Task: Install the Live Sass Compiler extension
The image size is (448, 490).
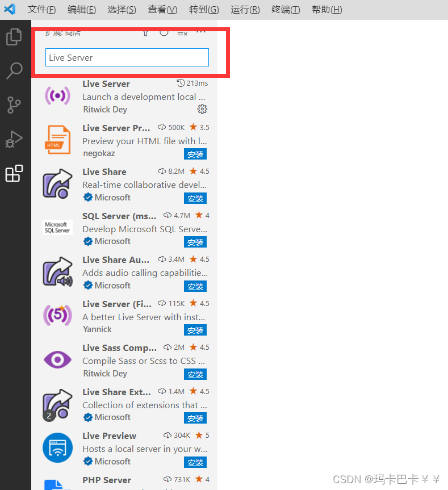Action: (x=195, y=374)
